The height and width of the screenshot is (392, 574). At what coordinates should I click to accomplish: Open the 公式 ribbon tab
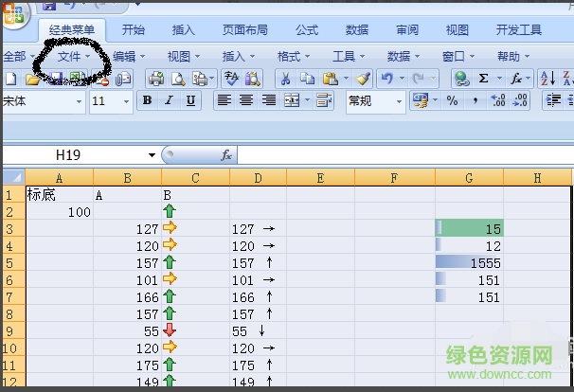[307, 30]
